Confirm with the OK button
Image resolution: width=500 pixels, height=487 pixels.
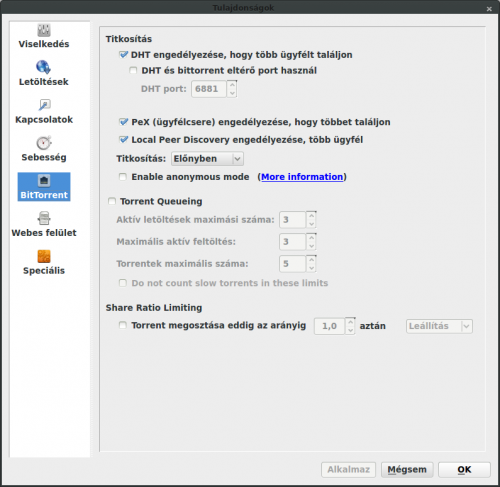464,470
